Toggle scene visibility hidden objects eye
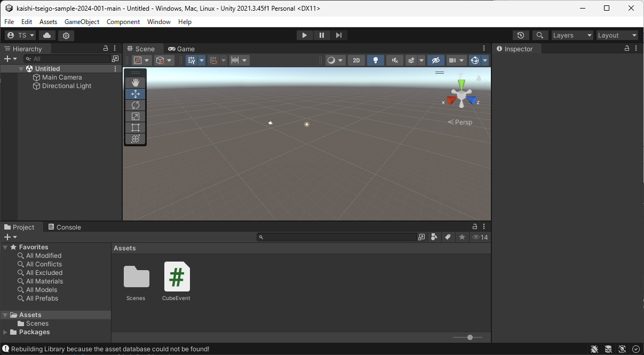Image resolution: width=644 pixels, height=355 pixels. coord(435,60)
